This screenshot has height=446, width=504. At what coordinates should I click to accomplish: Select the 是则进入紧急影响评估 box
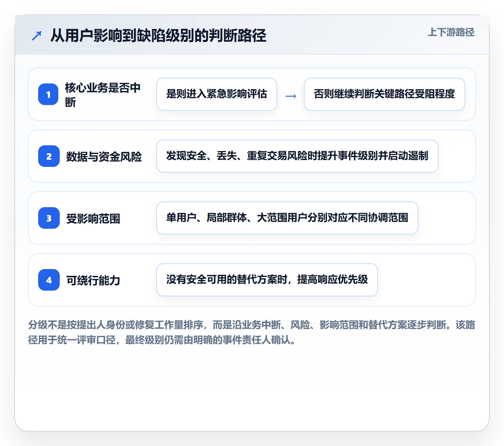click(x=217, y=94)
